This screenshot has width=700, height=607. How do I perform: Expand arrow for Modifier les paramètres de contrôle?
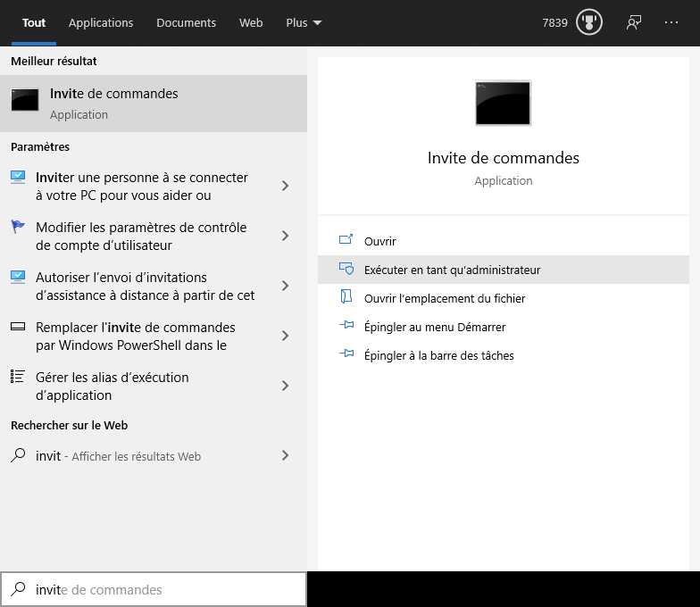(x=285, y=236)
